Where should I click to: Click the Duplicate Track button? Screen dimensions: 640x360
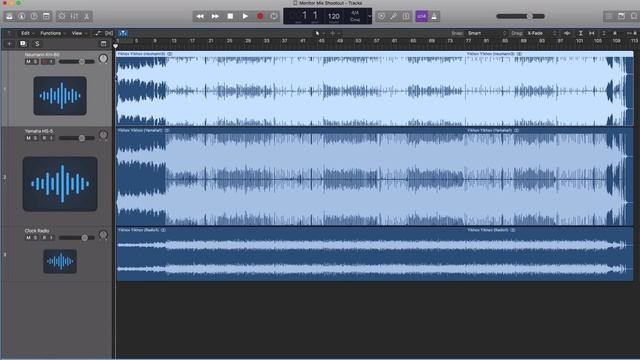[x=23, y=44]
